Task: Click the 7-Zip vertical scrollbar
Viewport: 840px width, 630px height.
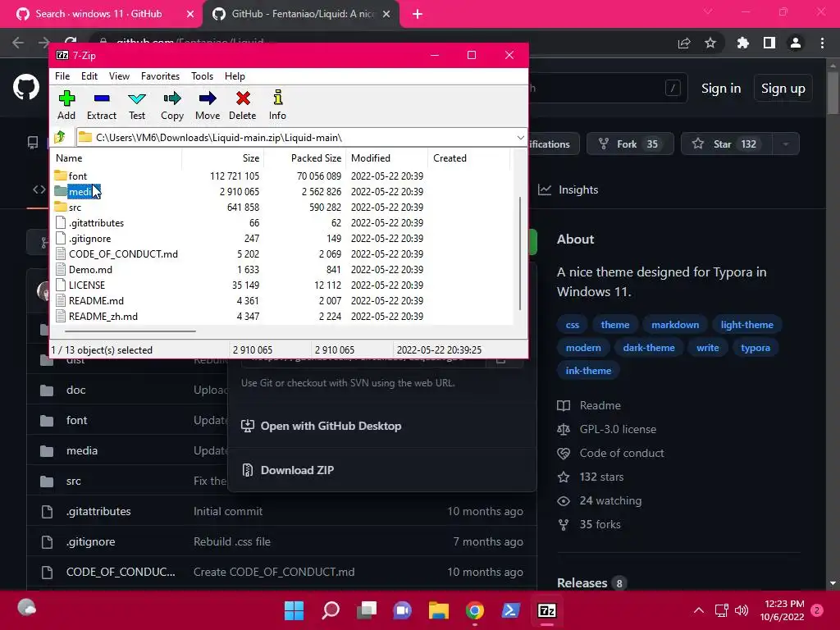Action: point(519,253)
